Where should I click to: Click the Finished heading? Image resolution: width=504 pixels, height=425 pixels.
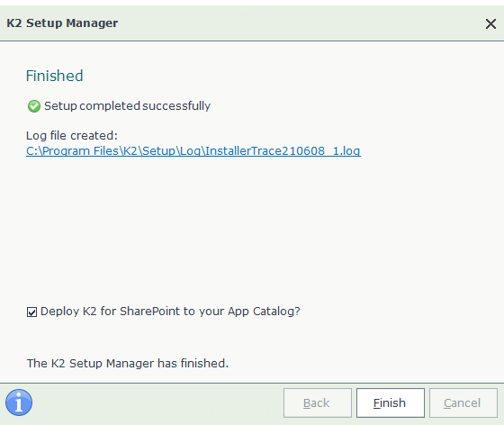tap(54, 76)
